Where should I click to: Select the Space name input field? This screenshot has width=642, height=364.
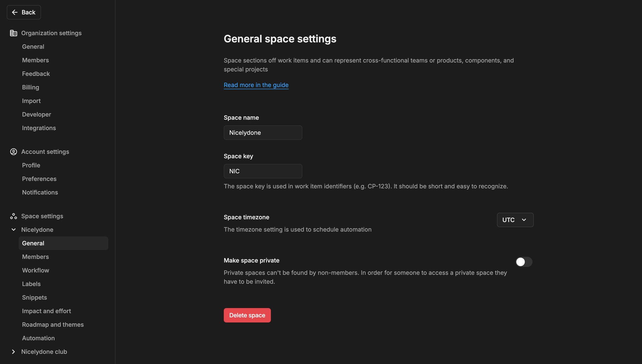click(x=263, y=133)
